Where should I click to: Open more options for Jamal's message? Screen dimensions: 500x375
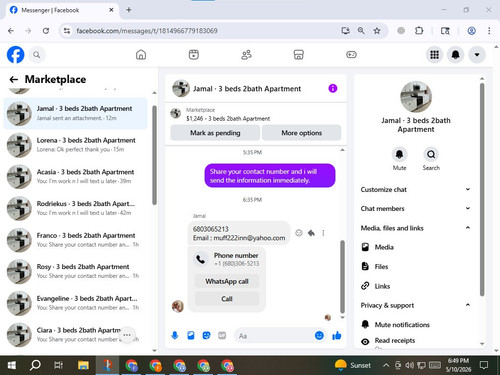[323, 233]
